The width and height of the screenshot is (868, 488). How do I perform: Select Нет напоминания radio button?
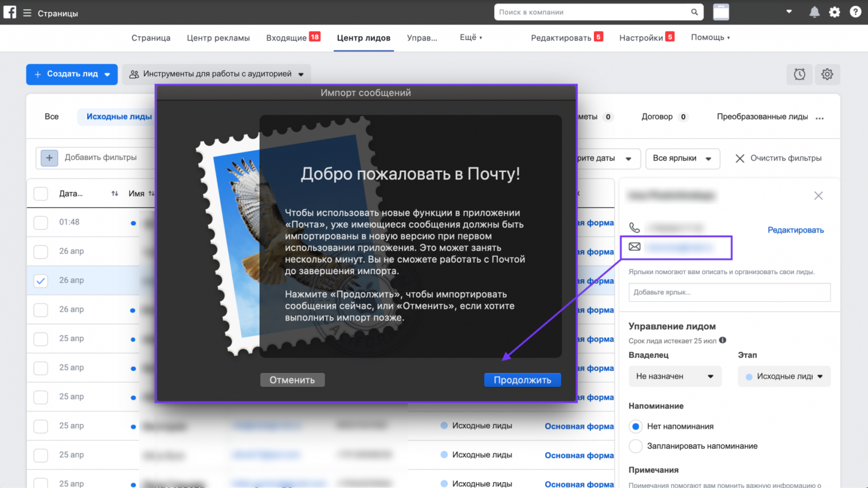point(635,426)
